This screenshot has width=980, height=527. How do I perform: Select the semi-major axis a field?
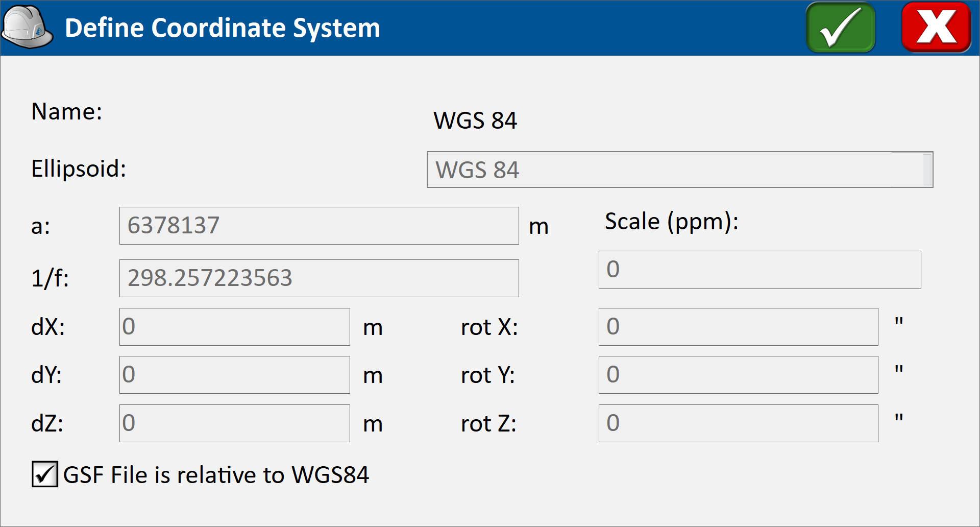click(x=319, y=226)
